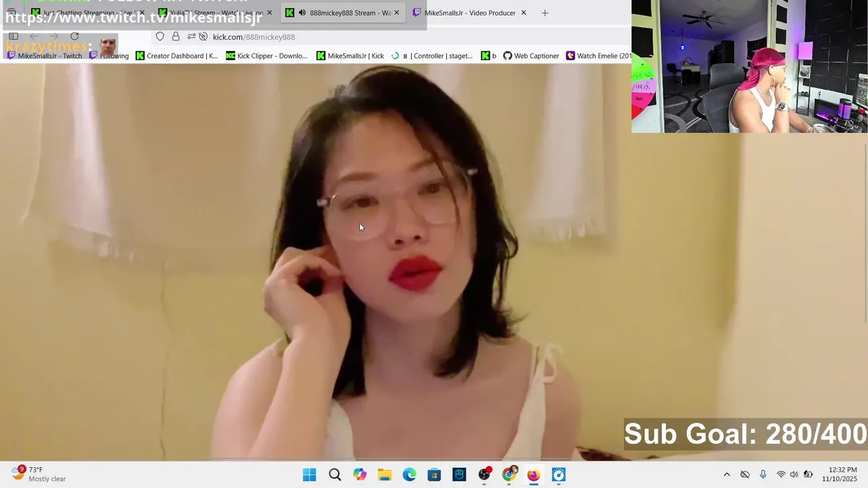Viewport: 868px width, 488px height.
Task: Open Microsoft Store from taskbar
Action: tap(434, 474)
